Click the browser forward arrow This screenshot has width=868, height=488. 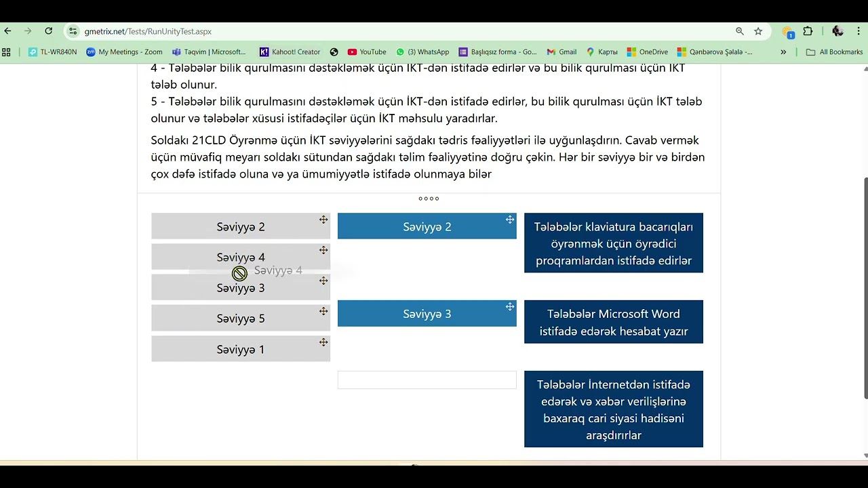28,31
